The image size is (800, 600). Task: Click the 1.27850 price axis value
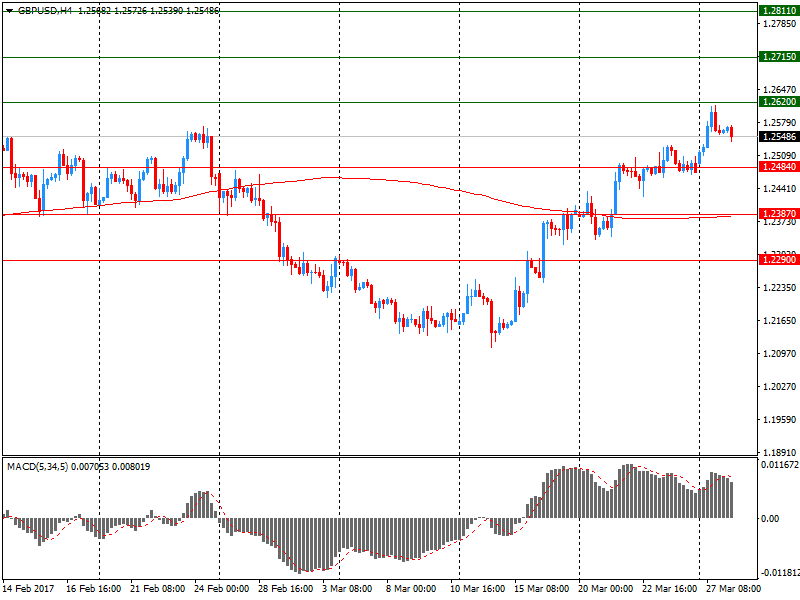pos(778,24)
